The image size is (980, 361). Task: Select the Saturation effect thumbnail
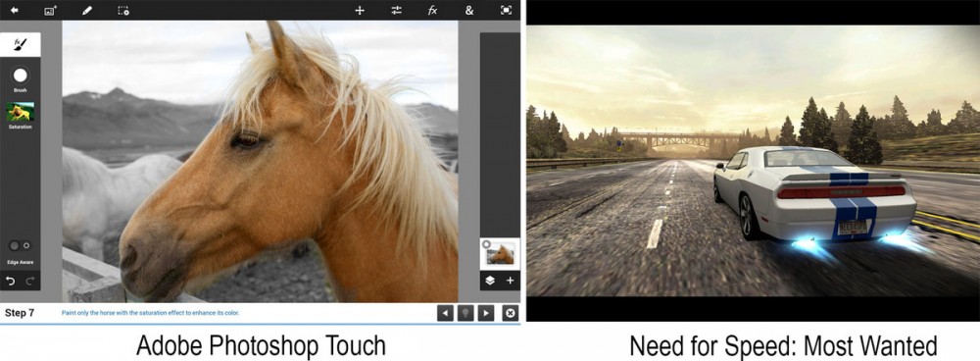click(x=20, y=112)
